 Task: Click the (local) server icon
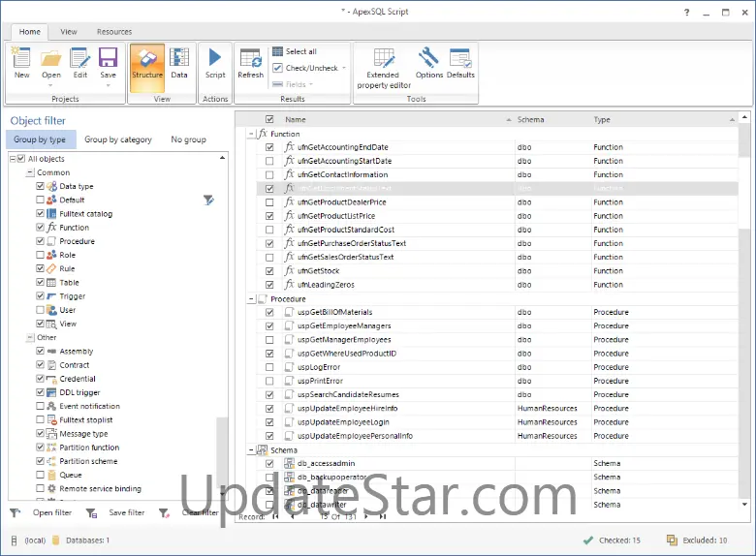(x=15, y=541)
